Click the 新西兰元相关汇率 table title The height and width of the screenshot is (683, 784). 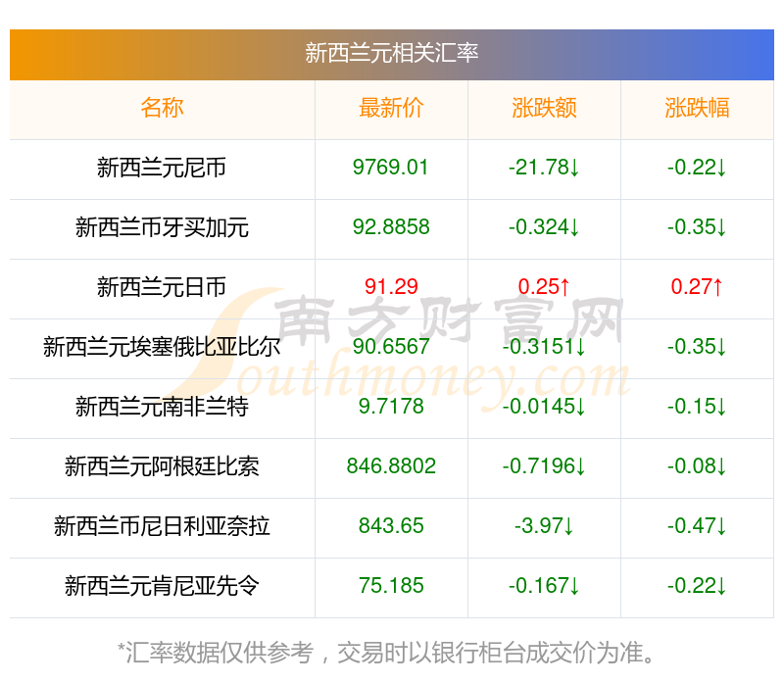(x=391, y=53)
